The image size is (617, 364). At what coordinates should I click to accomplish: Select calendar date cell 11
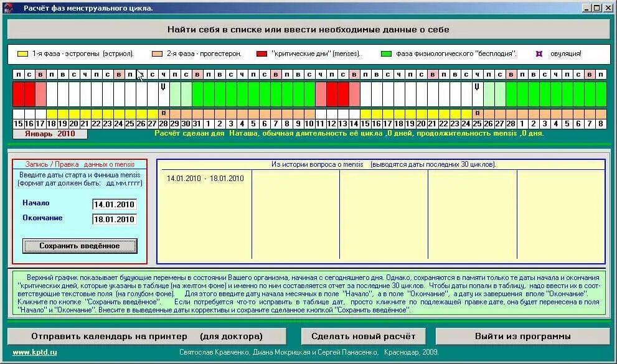pos(320,124)
